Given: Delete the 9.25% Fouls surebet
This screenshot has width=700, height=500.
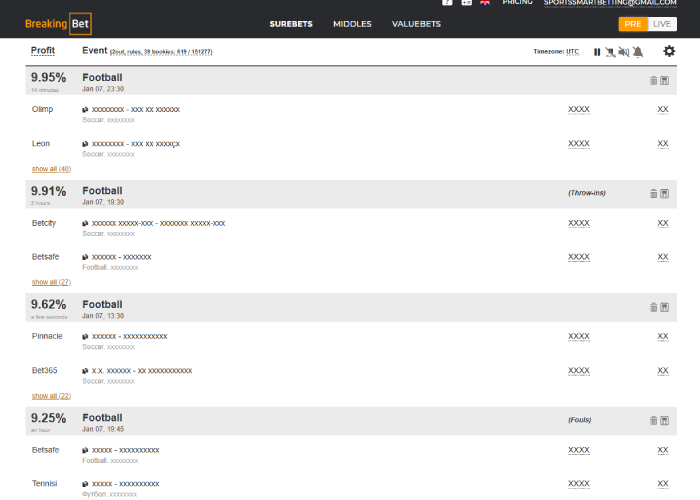Looking at the screenshot, I should pyautogui.click(x=654, y=421).
